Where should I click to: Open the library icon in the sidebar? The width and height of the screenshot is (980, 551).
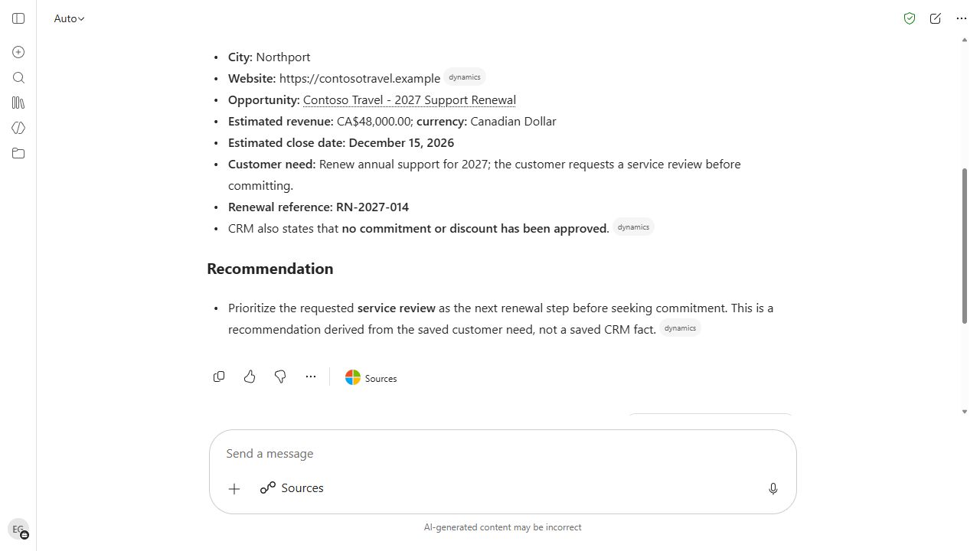click(18, 103)
